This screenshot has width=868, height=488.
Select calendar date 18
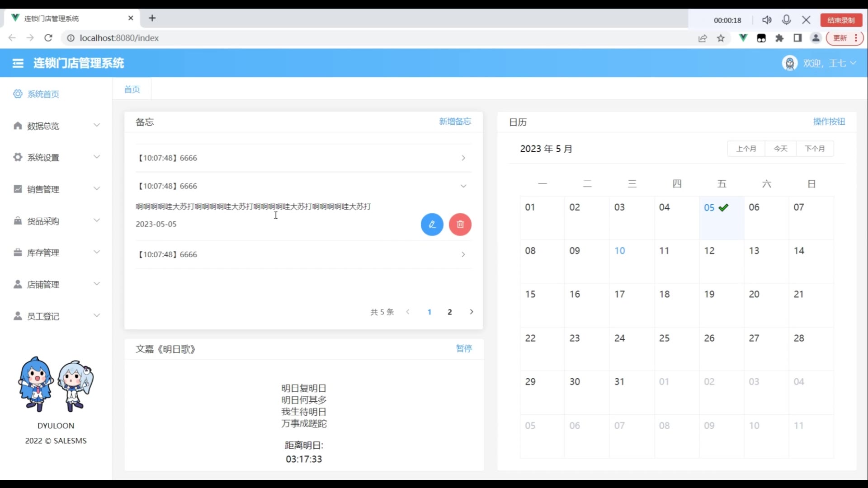click(x=677, y=305)
